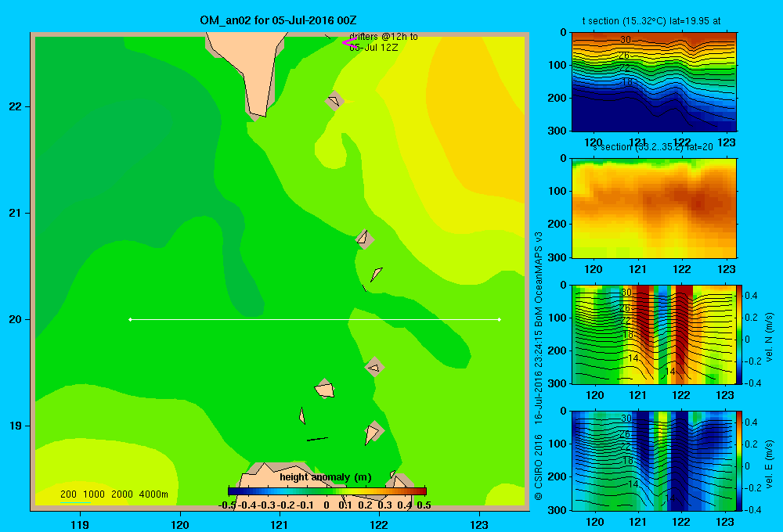Viewport: 783px width, 532px height.
Task: Click the vel. E velocity color scale bar
Action: [x=739, y=461]
